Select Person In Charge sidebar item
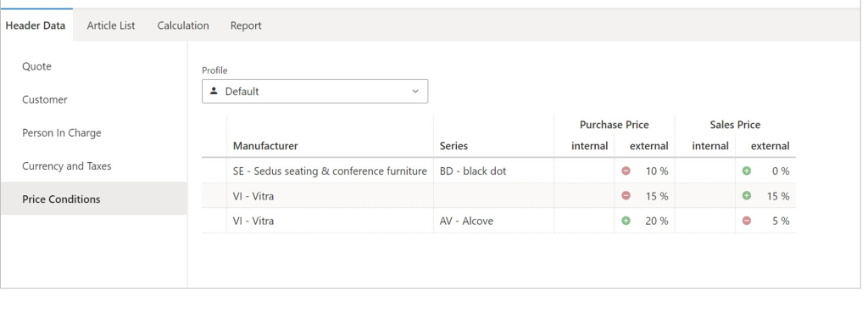The width and height of the screenshot is (868, 314). tap(61, 133)
